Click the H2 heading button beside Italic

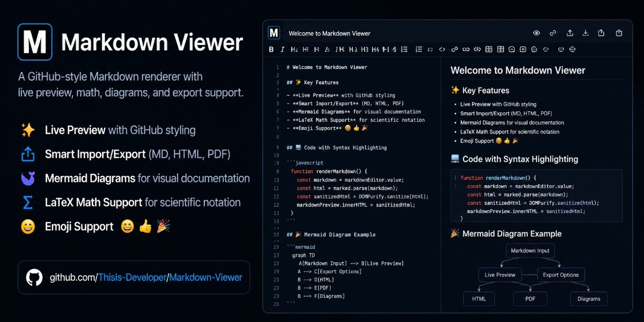(x=294, y=49)
